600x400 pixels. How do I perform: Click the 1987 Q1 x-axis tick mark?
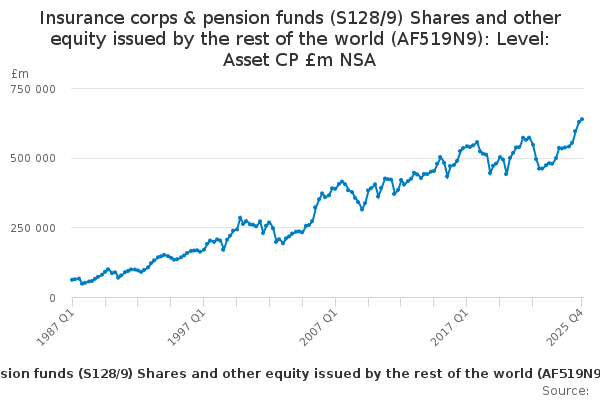(x=72, y=301)
